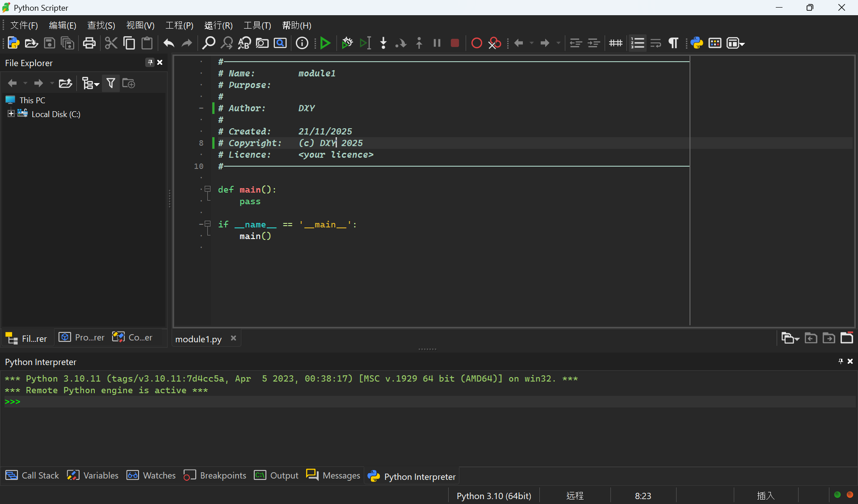Screen dimensions: 858x504
Task: Toggle special characters pilcrow icon
Action: point(673,43)
